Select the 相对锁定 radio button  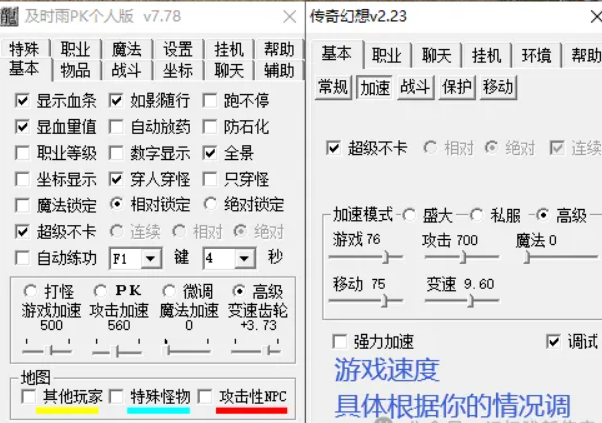[117, 204]
